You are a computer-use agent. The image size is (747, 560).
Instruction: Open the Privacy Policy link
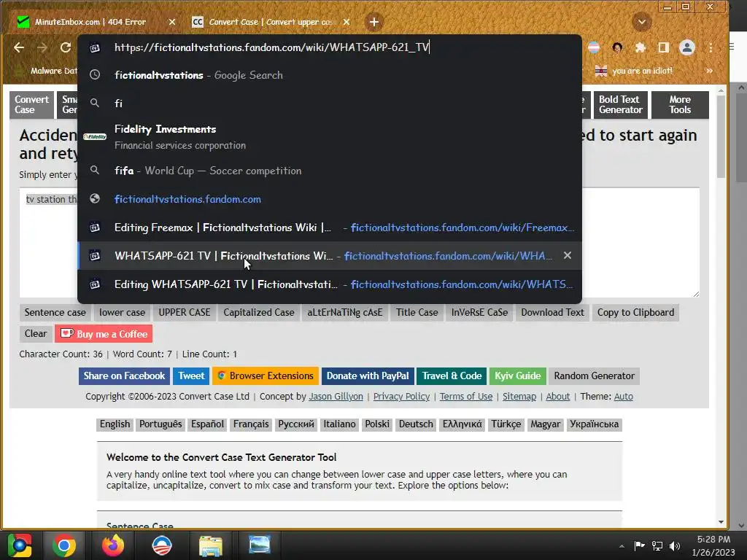click(401, 396)
